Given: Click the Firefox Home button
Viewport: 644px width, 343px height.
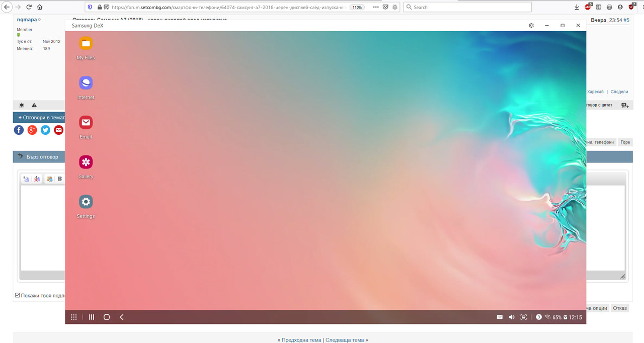Looking at the screenshot, I should tap(40, 7).
